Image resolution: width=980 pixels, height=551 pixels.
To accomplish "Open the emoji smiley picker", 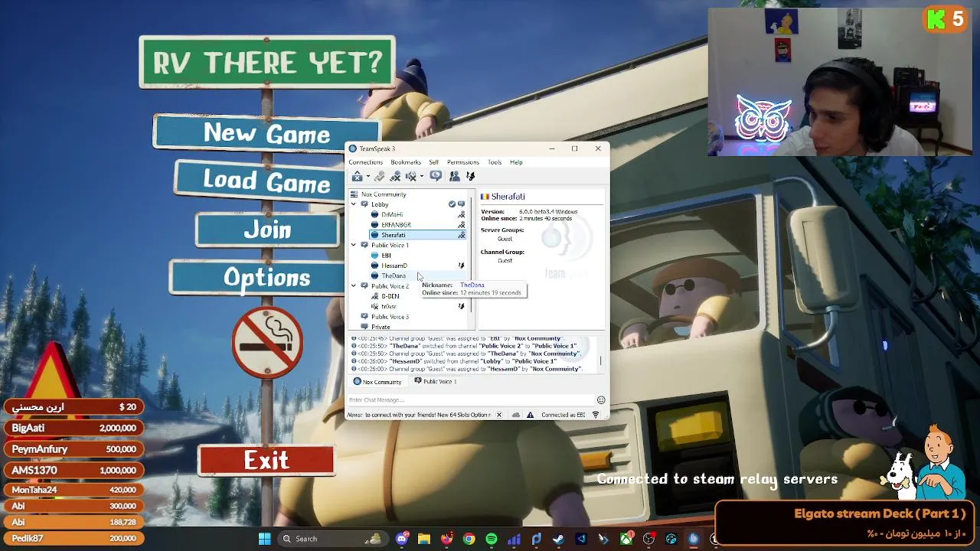I will tap(601, 400).
